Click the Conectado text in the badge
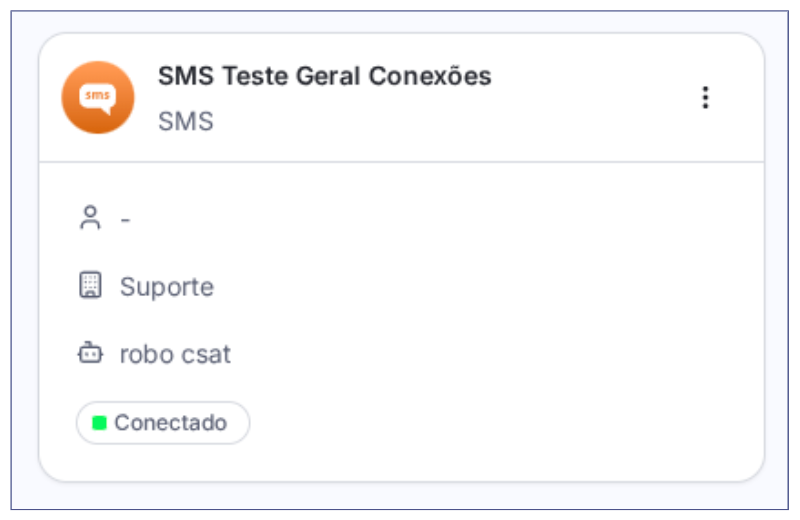Viewport: 800px width, 520px height. (x=171, y=423)
